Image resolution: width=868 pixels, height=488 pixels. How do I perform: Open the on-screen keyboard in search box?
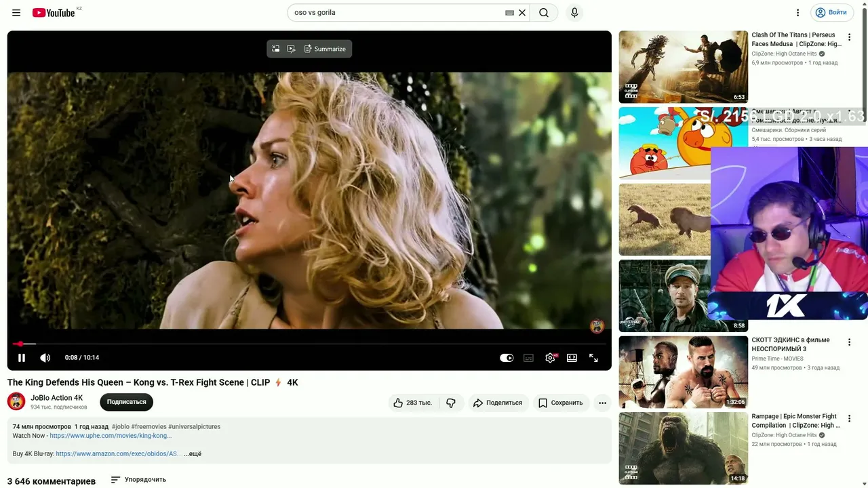(x=509, y=13)
